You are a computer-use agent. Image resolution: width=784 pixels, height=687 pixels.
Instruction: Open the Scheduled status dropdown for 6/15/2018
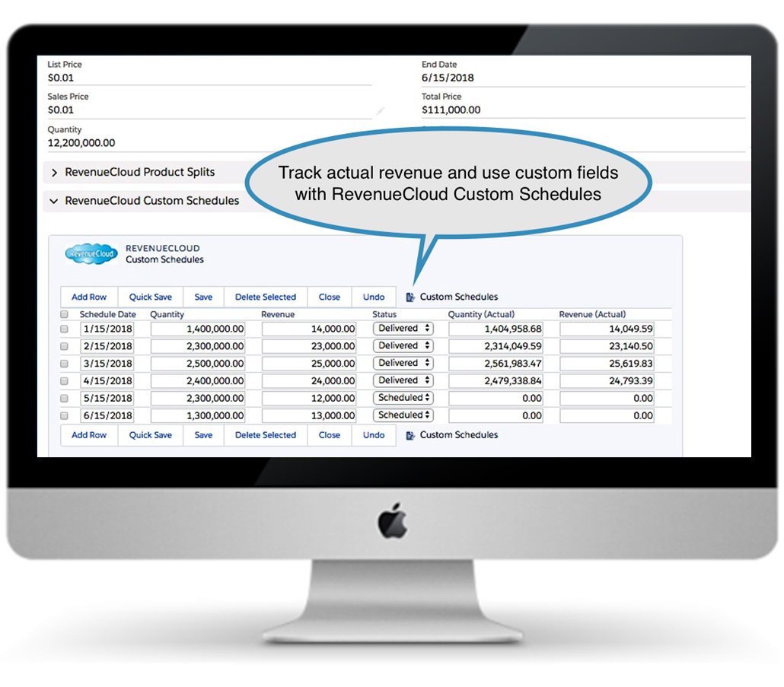403,415
